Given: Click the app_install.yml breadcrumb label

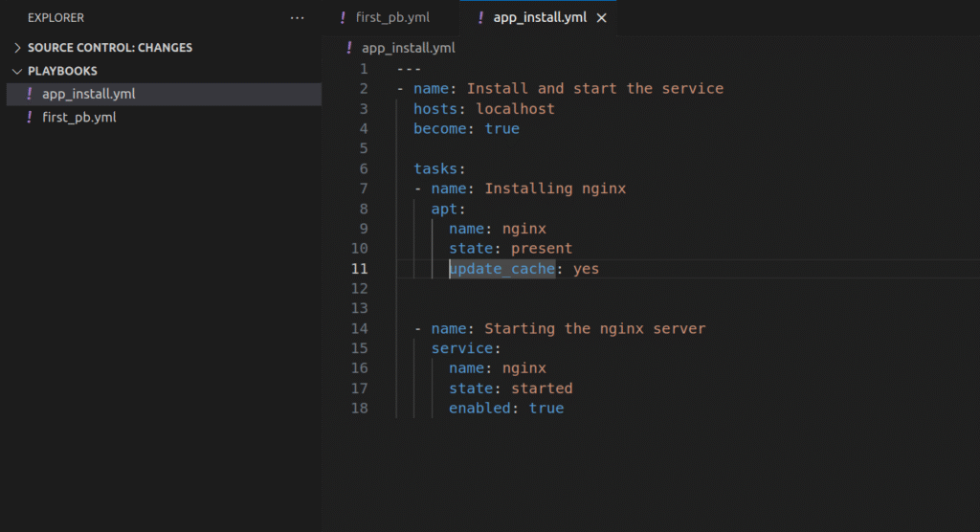Looking at the screenshot, I should [408, 48].
